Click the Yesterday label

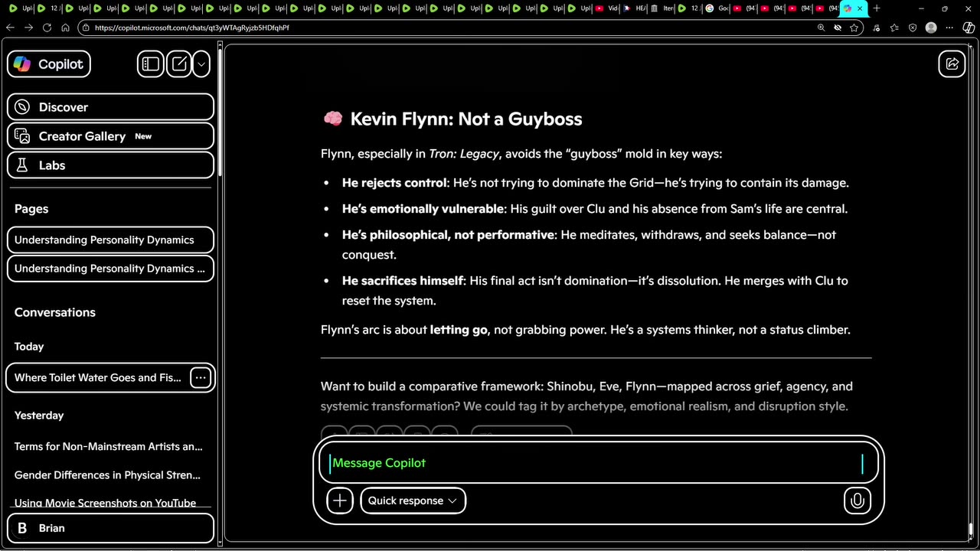tap(39, 416)
